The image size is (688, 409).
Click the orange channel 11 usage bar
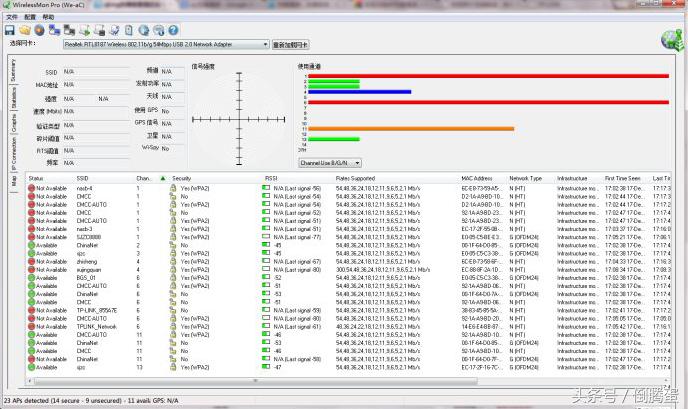pyautogui.click(x=411, y=129)
